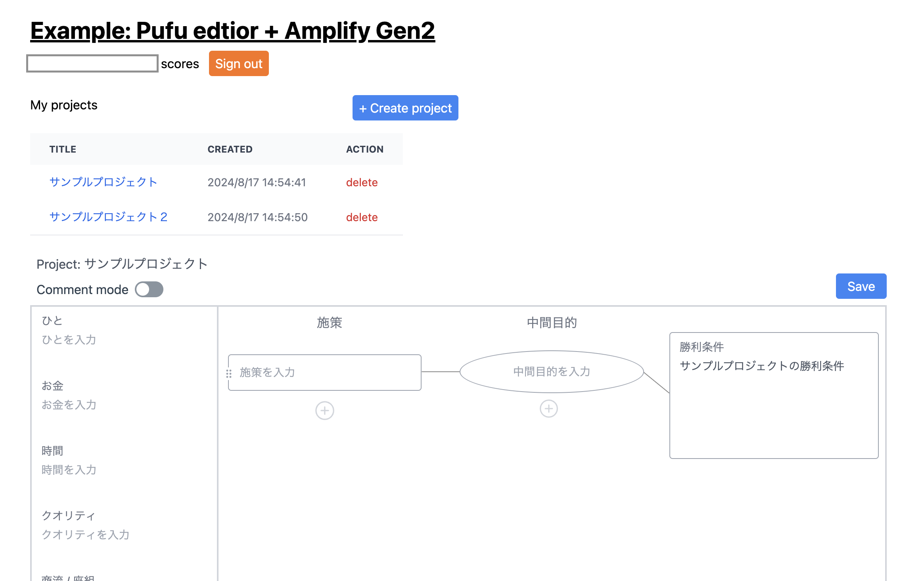
Task: Click the drag handle on the 施策 node
Action: point(229,373)
